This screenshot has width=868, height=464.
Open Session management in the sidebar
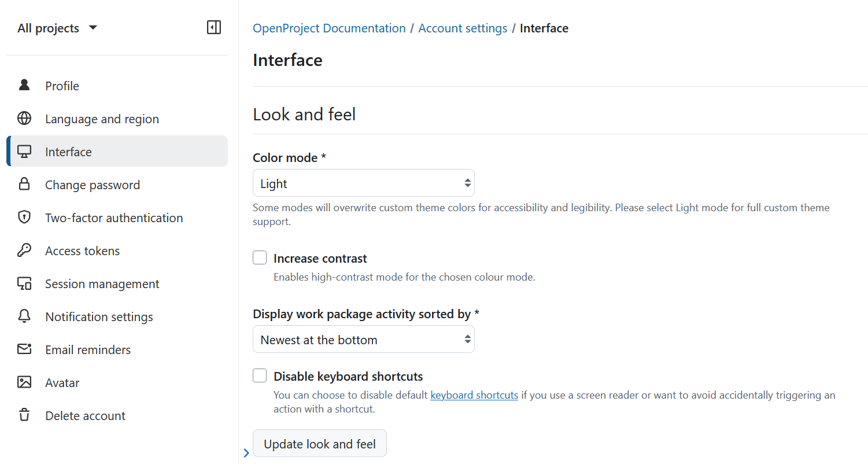point(102,283)
